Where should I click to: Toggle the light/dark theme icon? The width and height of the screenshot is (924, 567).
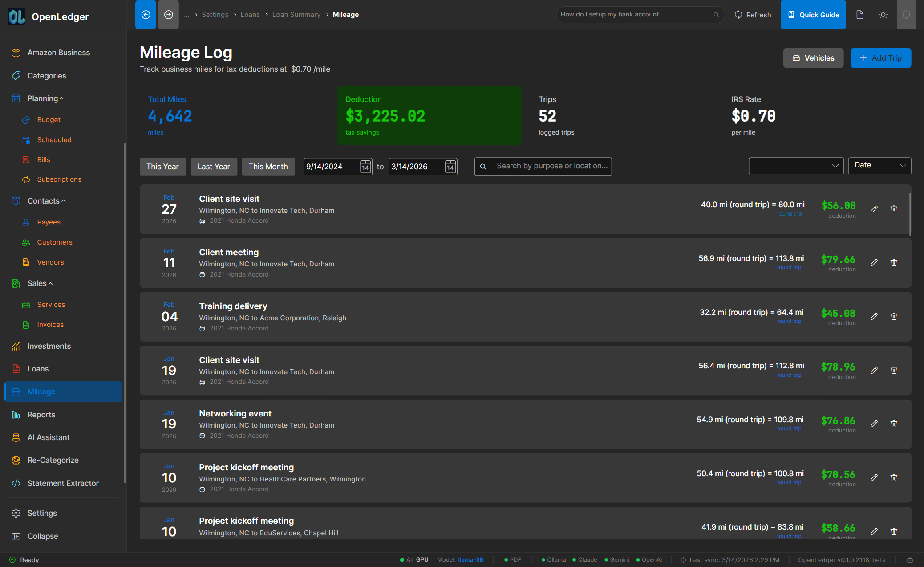pos(883,14)
